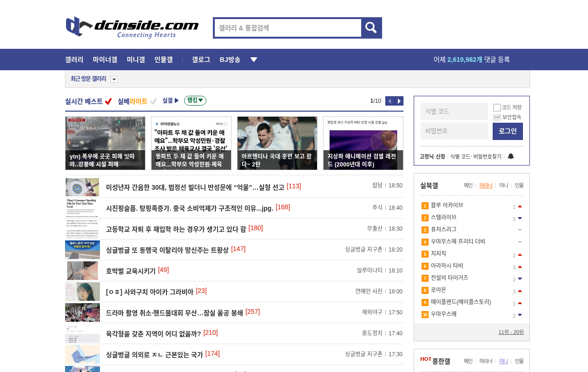Open 전설의 타이거즈 ranking entry

tap(449, 278)
